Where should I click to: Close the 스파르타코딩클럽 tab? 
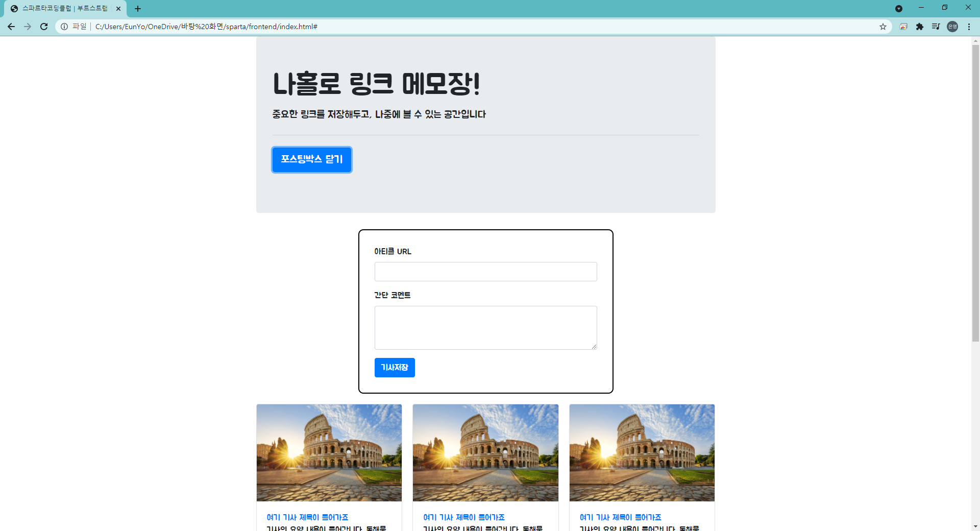point(118,9)
